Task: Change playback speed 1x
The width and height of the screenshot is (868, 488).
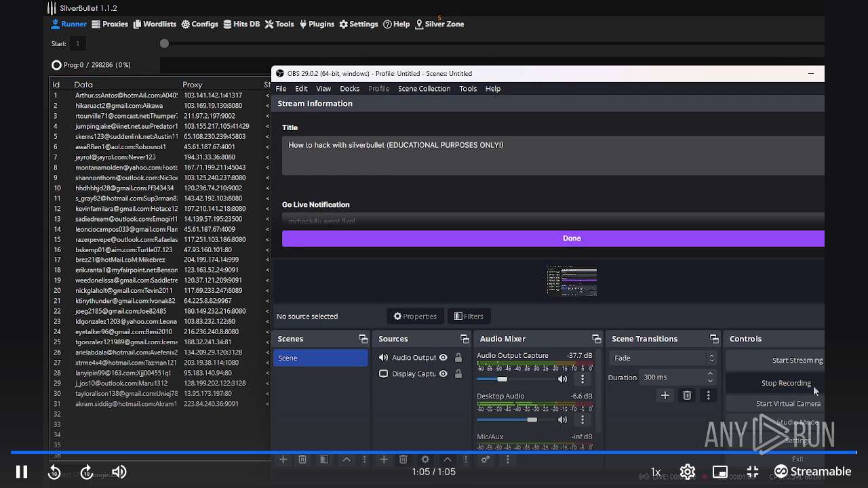Action: tap(656, 472)
